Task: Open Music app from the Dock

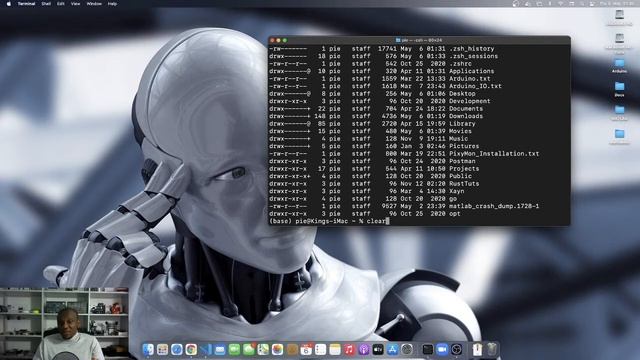Action: coord(349,349)
